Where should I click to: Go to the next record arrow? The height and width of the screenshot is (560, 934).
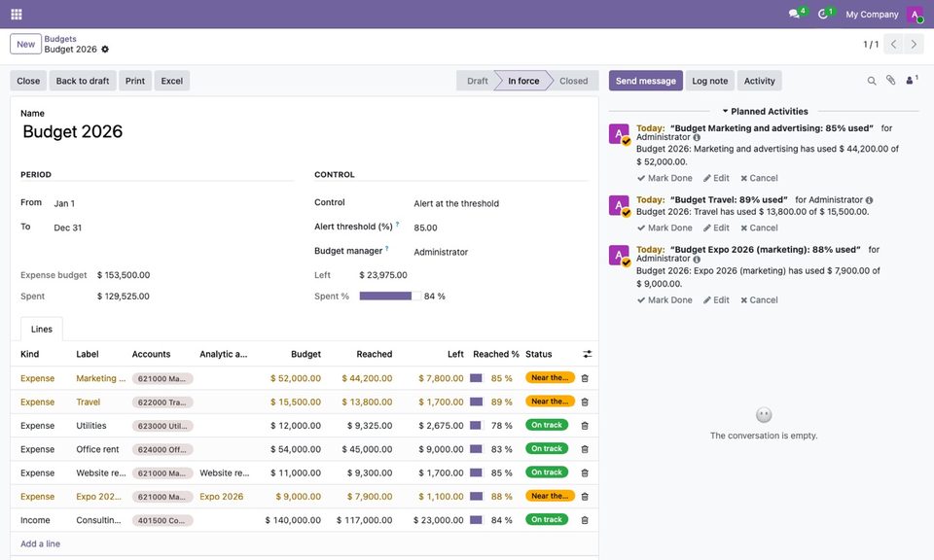(914, 44)
